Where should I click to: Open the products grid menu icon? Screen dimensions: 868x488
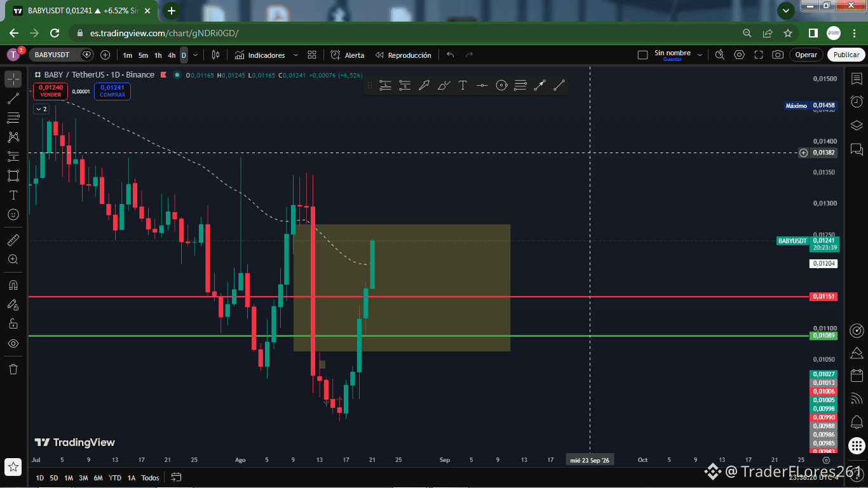click(x=857, y=447)
